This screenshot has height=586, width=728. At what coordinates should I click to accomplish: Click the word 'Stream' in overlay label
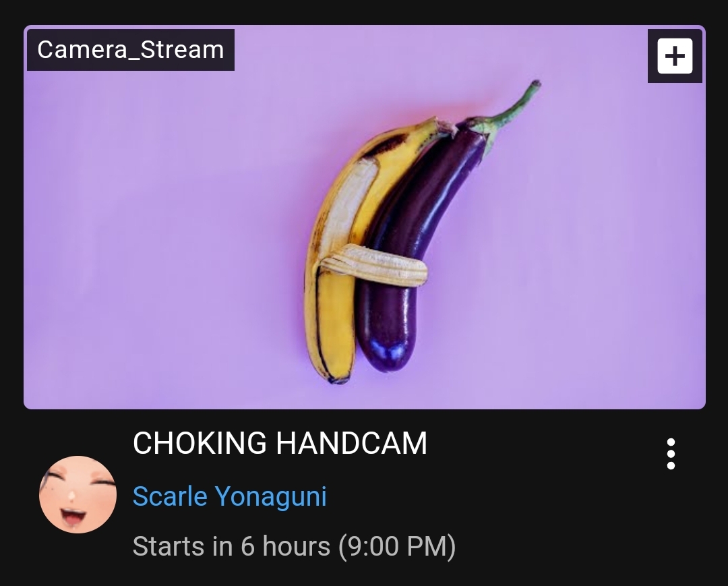point(182,50)
